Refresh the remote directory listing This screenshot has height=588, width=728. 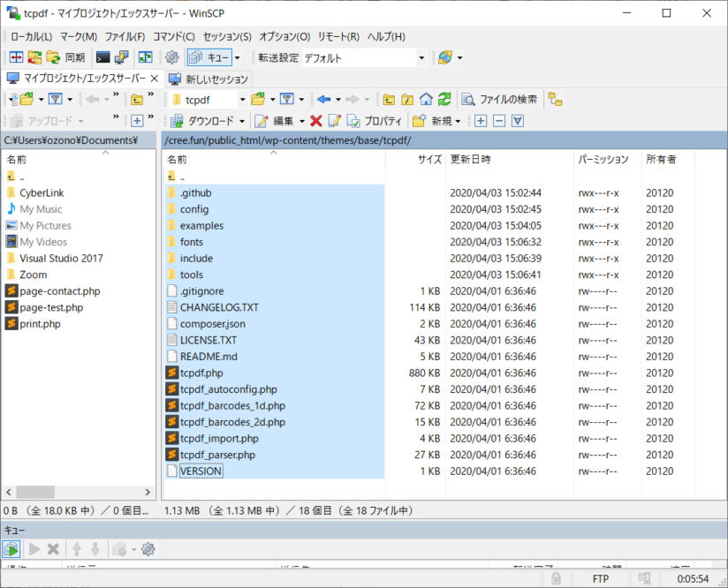[444, 99]
